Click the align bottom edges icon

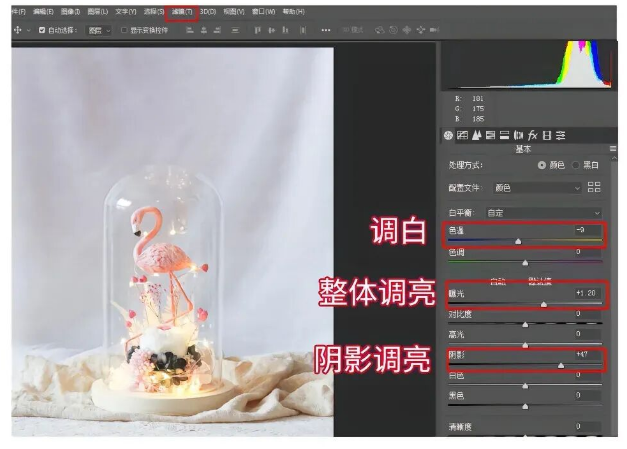pyautogui.click(x=285, y=30)
